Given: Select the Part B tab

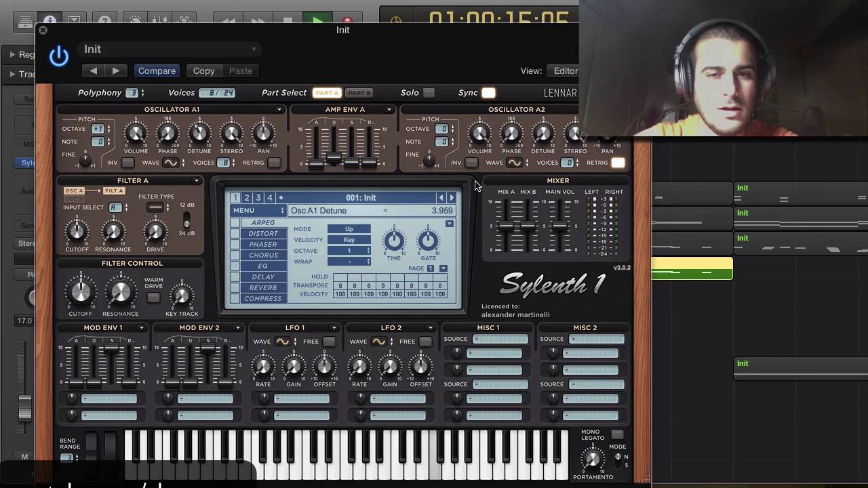Looking at the screenshot, I should pyautogui.click(x=359, y=93).
